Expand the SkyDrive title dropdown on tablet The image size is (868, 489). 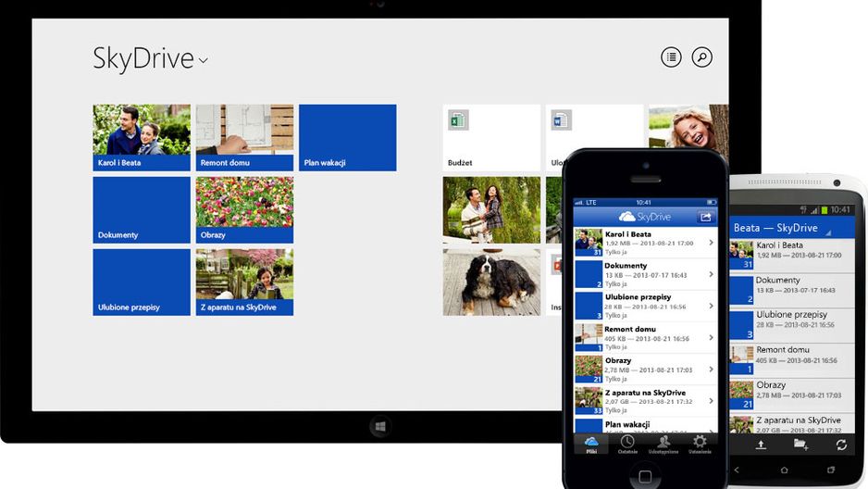204,60
